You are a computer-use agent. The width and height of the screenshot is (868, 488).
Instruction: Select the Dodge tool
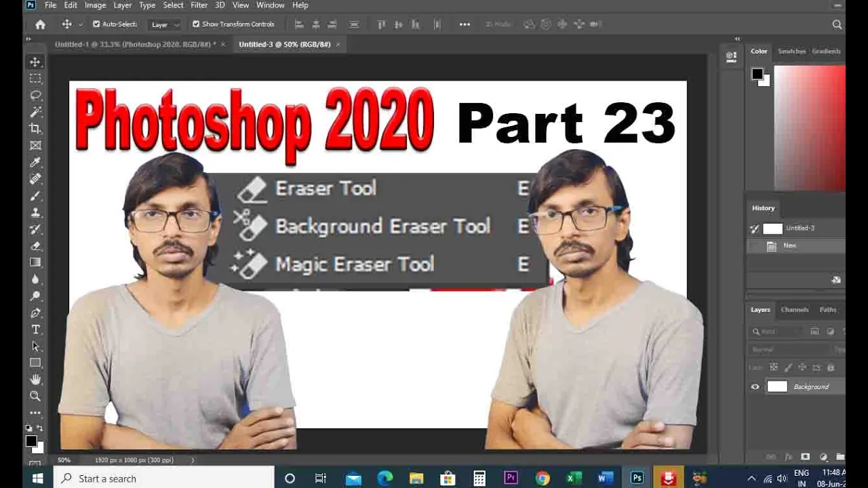coord(35,296)
